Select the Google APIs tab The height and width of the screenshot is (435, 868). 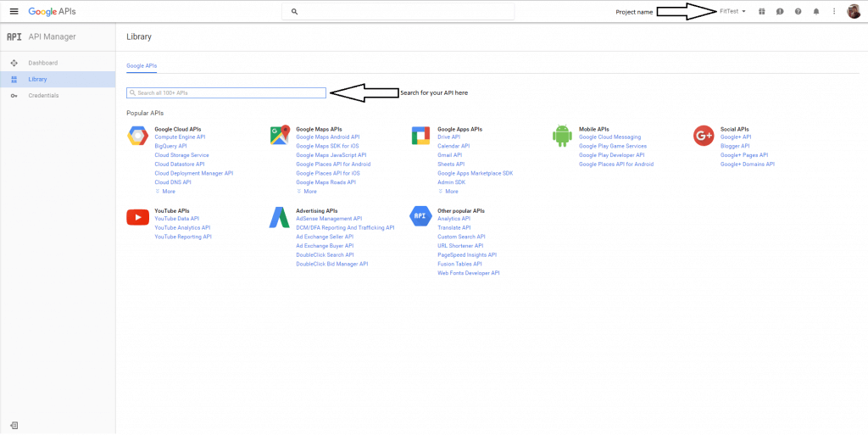click(142, 66)
